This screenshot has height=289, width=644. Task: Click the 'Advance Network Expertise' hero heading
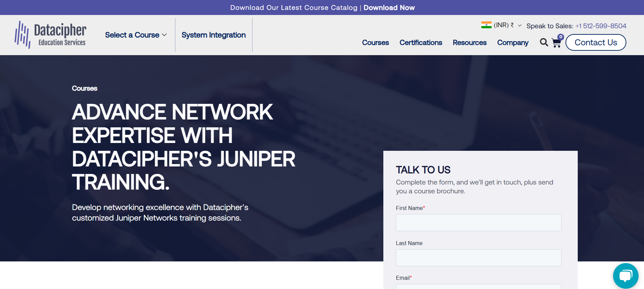[x=184, y=147]
